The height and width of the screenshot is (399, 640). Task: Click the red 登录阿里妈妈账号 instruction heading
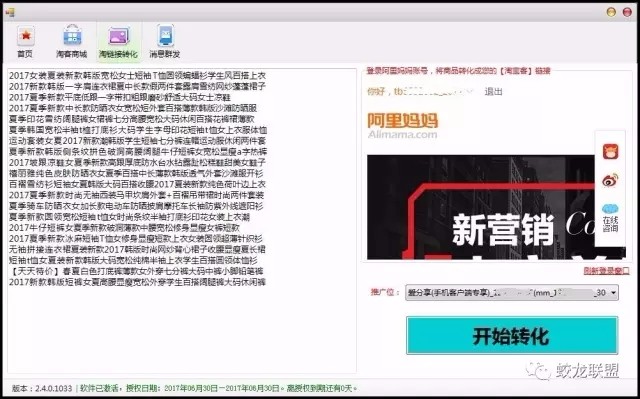tap(458, 71)
